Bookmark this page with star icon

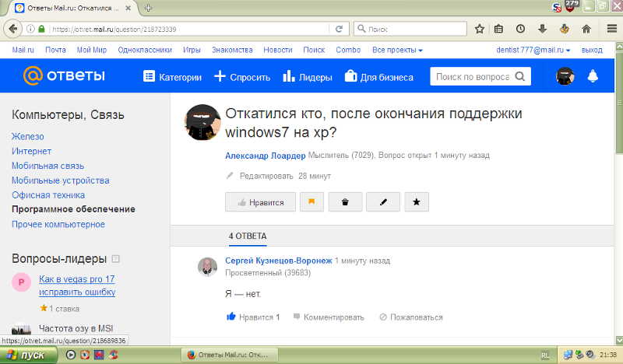click(x=480, y=29)
